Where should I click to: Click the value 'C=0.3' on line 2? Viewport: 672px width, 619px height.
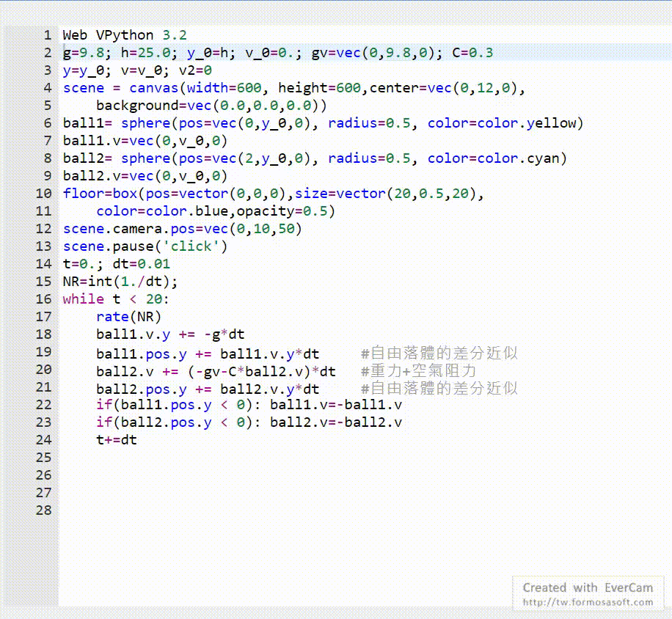pos(472,53)
